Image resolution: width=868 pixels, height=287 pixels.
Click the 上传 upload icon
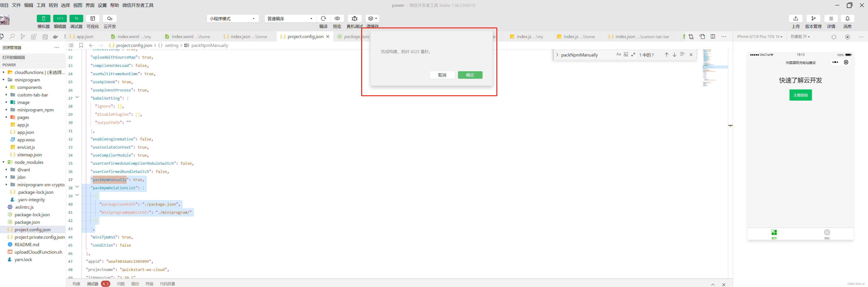(x=795, y=19)
